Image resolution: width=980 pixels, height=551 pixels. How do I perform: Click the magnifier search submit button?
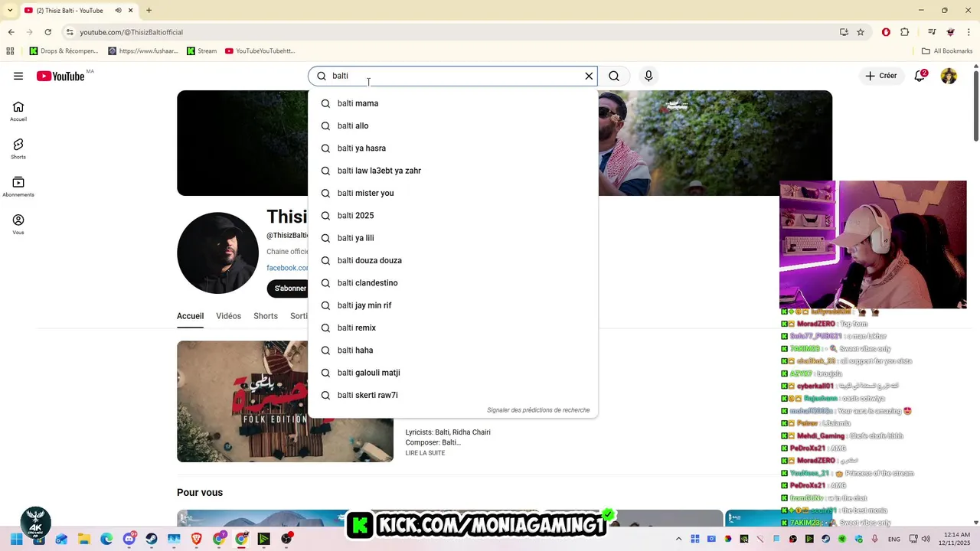coord(614,76)
